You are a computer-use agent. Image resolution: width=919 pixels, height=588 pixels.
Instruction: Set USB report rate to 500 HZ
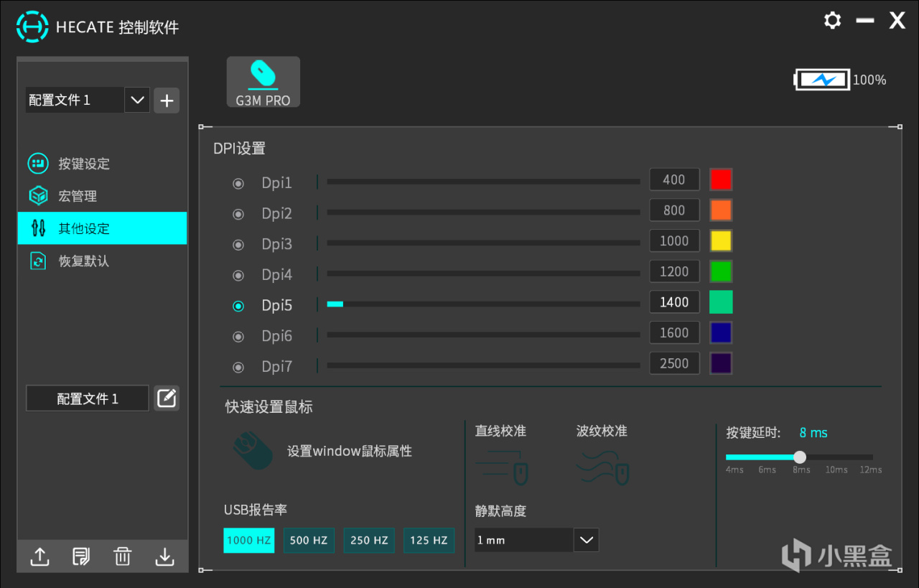(x=309, y=540)
